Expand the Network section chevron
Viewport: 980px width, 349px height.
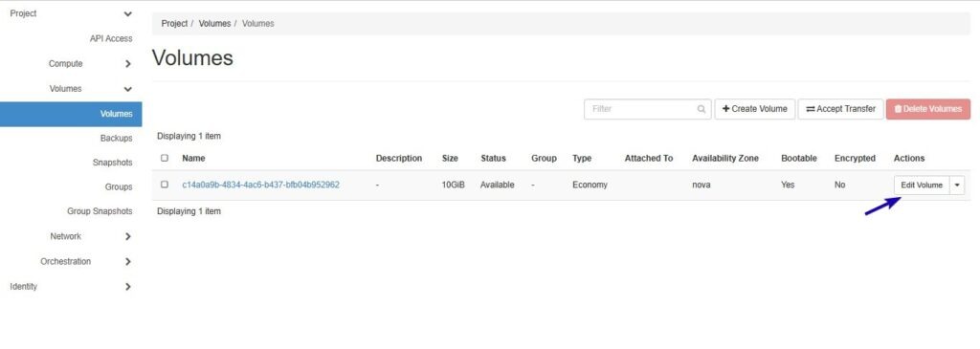click(127, 236)
